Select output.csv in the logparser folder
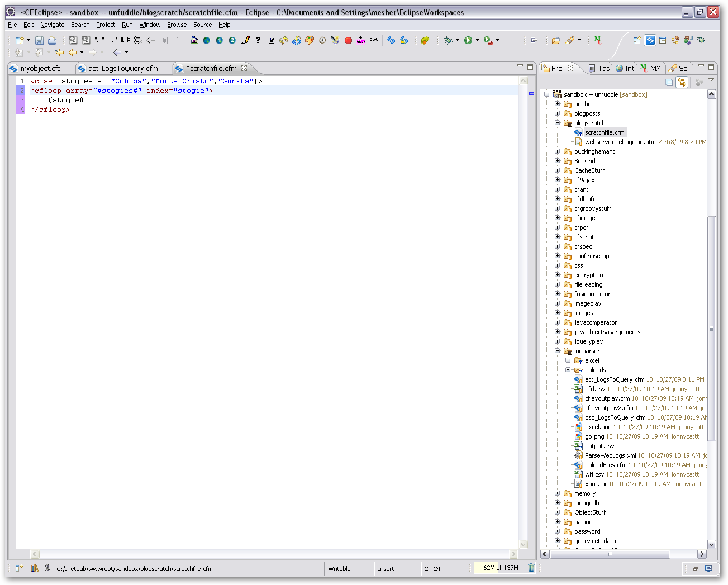 [599, 446]
